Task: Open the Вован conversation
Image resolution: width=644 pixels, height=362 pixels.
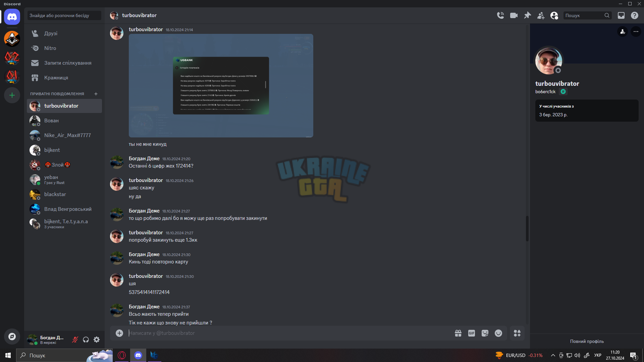Action: click(64, 121)
